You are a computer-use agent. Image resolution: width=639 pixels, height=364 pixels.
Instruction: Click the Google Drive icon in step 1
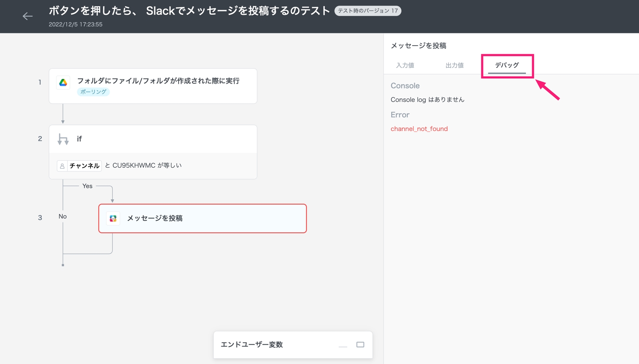[63, 83]
